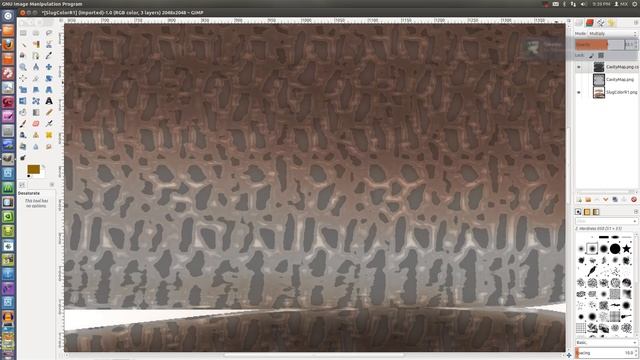The height and width of the screenshot is (360, 640).
Task: Select the Heal tool
Action: point(49,135)
